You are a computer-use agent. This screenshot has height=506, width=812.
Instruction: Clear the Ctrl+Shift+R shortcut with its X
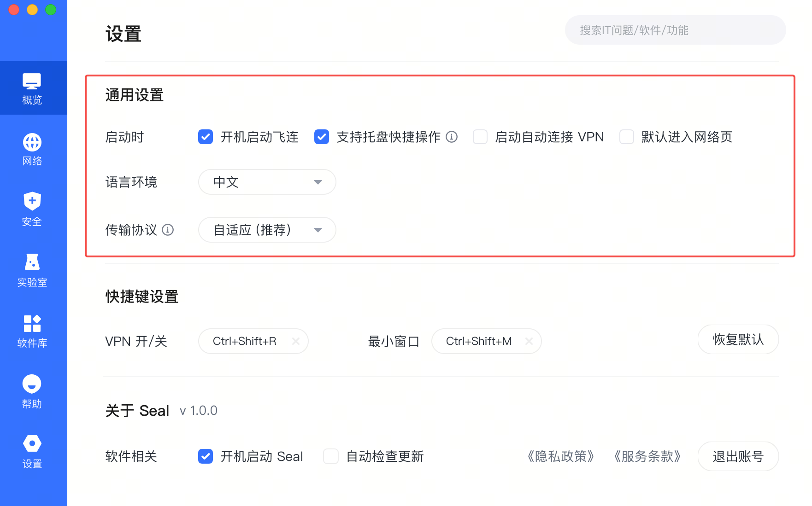pyautogui.click(x=296, y=341)
